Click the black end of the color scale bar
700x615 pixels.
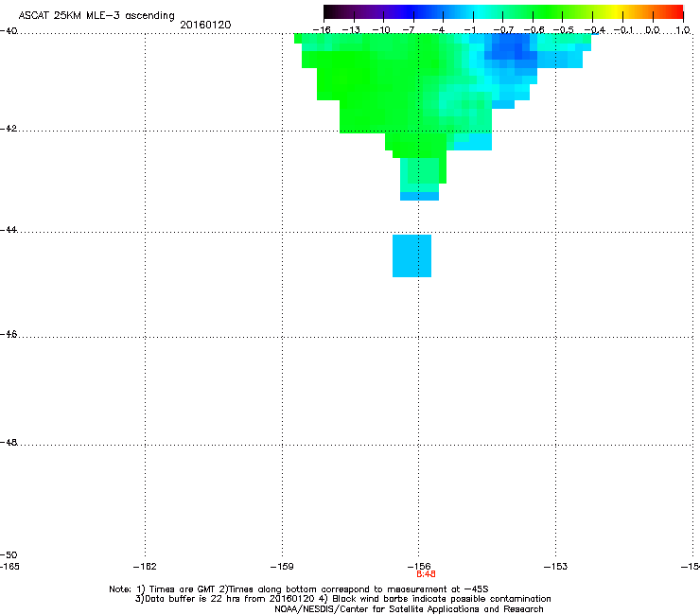click(x=330, y=11)
